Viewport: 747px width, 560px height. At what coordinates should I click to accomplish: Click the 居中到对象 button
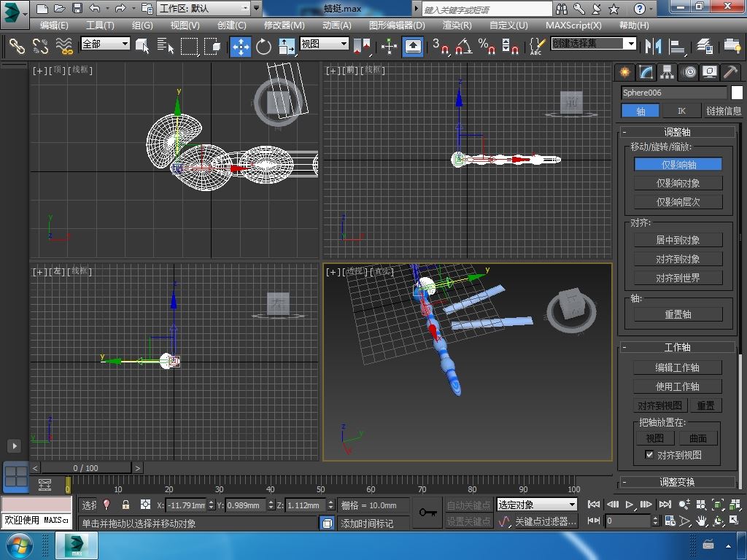point(678,240)
